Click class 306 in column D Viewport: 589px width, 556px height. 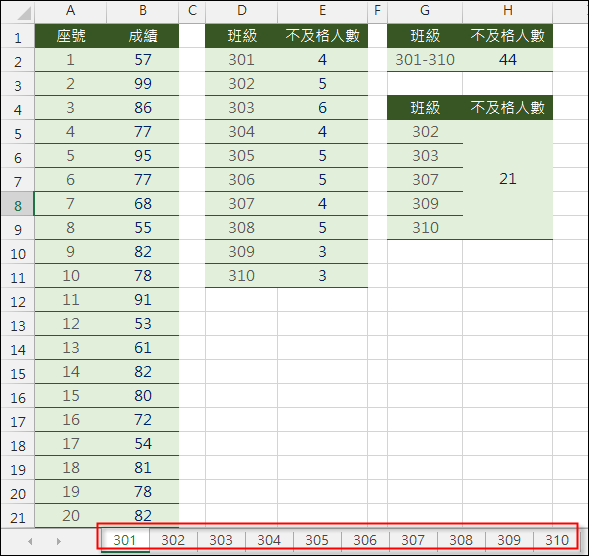(x=242, y=180)
